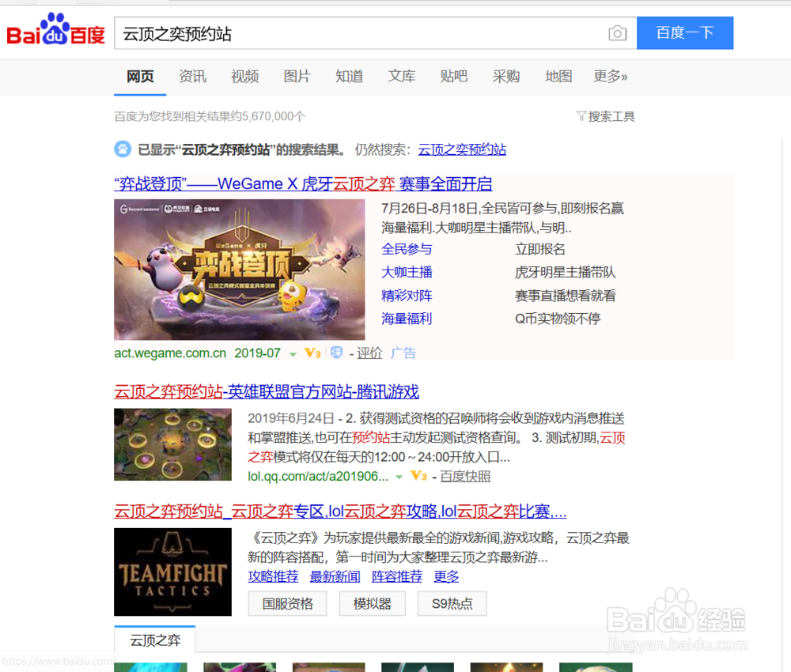The height and width of the screenshot is (672, 791).
Task: Open the 更多 link under third result
Action: coord(446,576)
